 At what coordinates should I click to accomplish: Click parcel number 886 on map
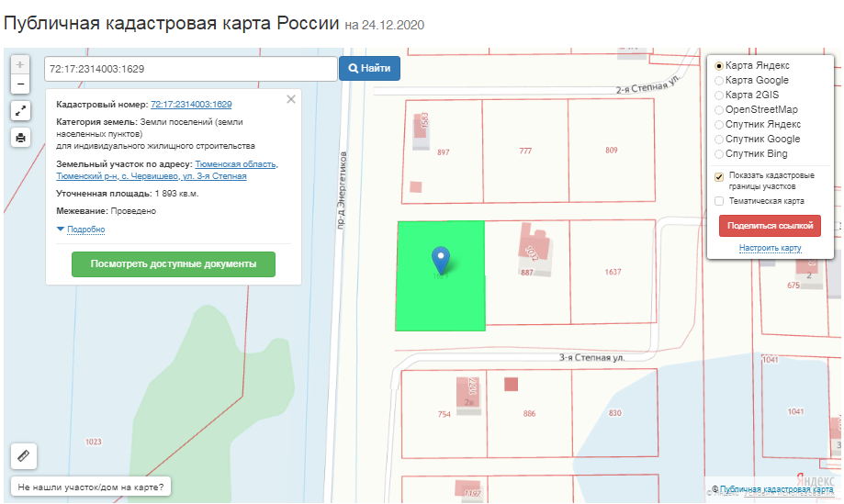pos(529,414)
